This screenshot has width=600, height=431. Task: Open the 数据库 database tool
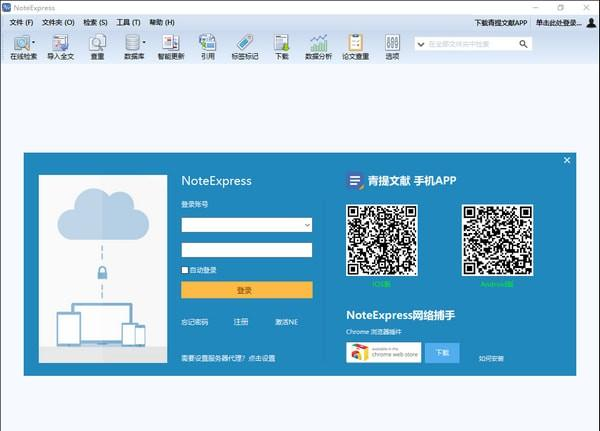[x=133, y=47]
